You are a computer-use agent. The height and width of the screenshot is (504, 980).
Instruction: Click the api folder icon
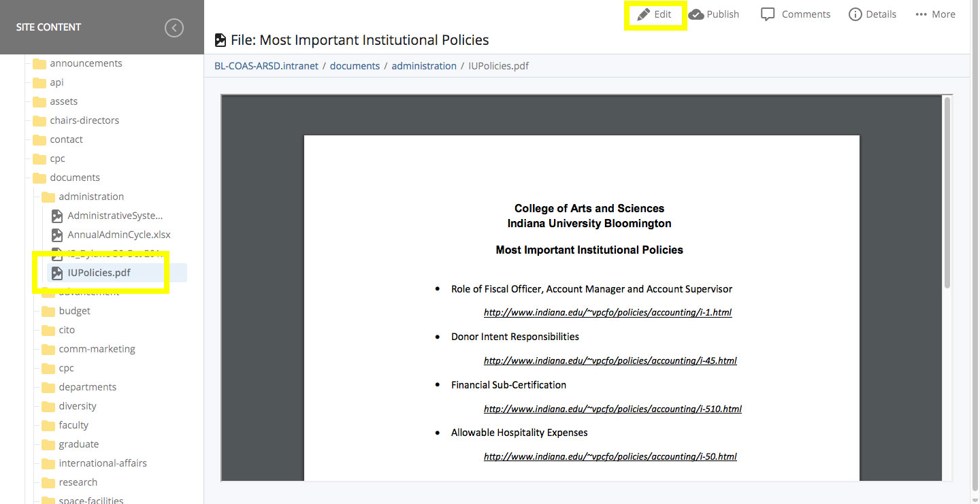click(x=39, y=82)
